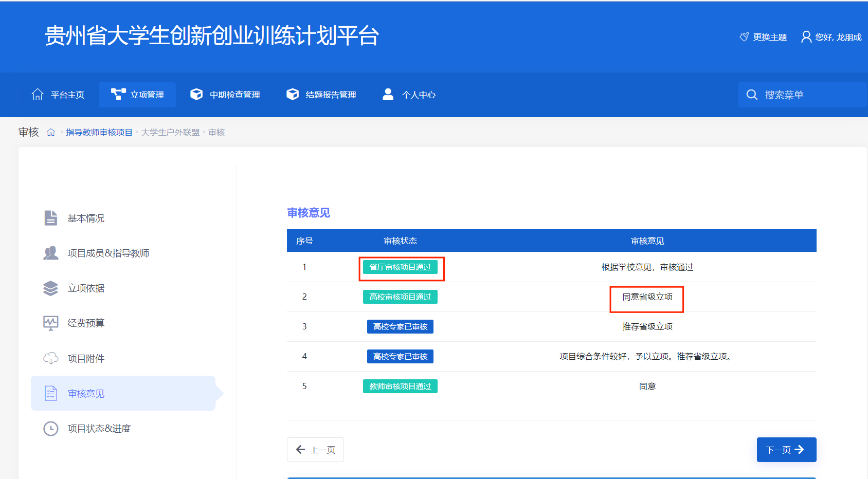868x479 pixels.
Task: Open the 中期检查管理 menu
Action: [x=225, y=95]
